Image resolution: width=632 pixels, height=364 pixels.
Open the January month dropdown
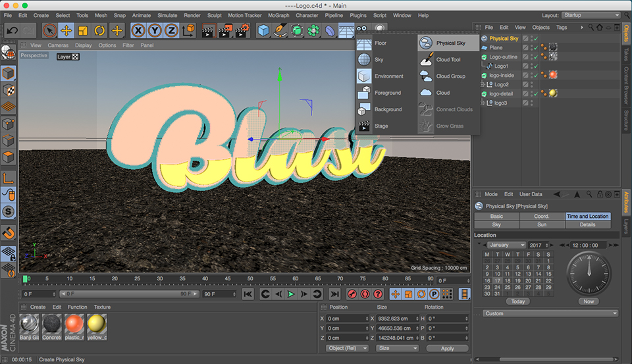click(x=507, y=245)
